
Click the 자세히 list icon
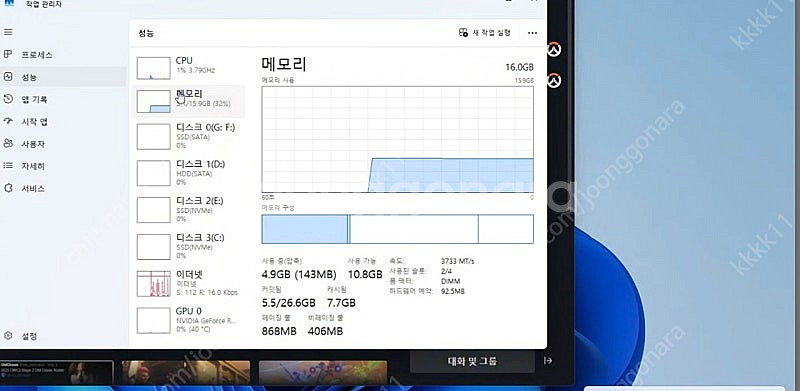(8, 165)
